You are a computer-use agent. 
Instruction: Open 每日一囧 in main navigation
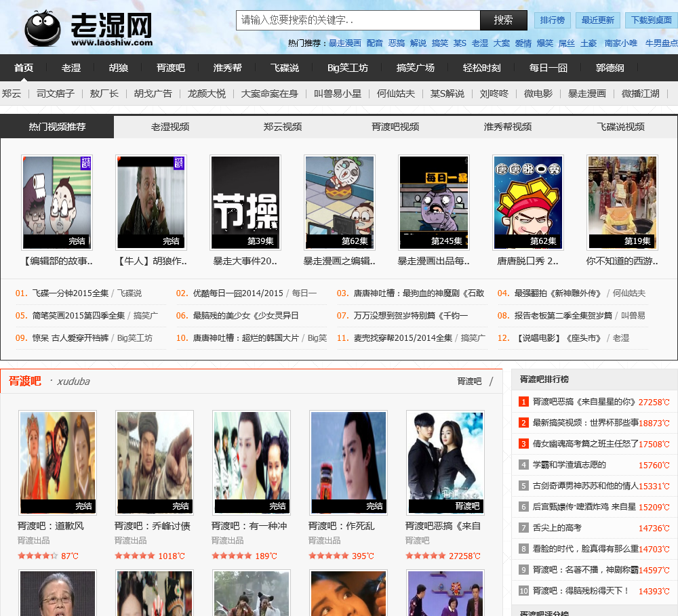[548, 68]
